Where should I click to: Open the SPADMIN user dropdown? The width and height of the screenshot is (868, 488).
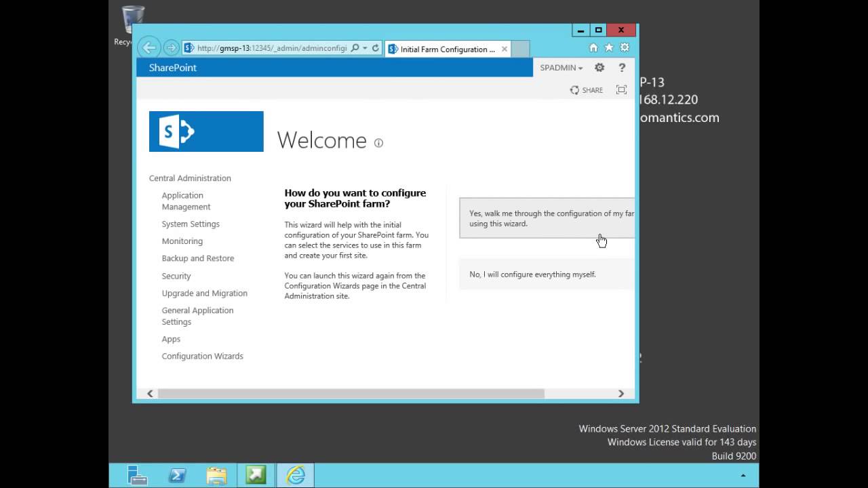click(561, 68)
